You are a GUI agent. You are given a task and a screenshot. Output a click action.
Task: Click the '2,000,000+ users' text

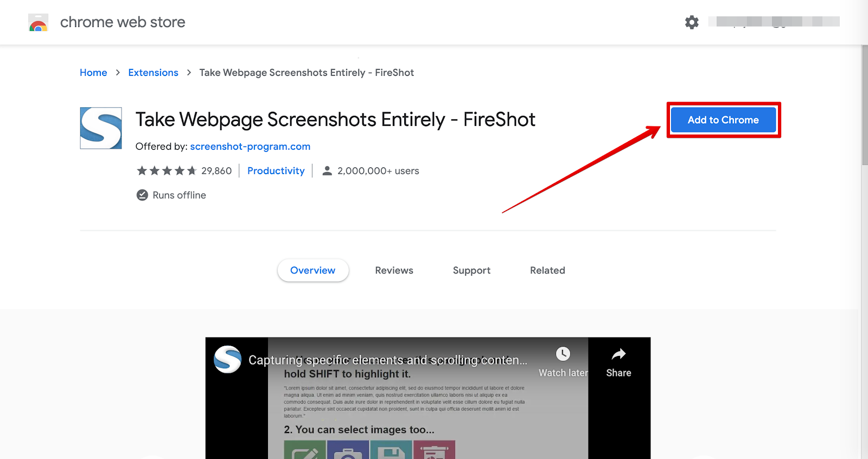pos(378,171)
